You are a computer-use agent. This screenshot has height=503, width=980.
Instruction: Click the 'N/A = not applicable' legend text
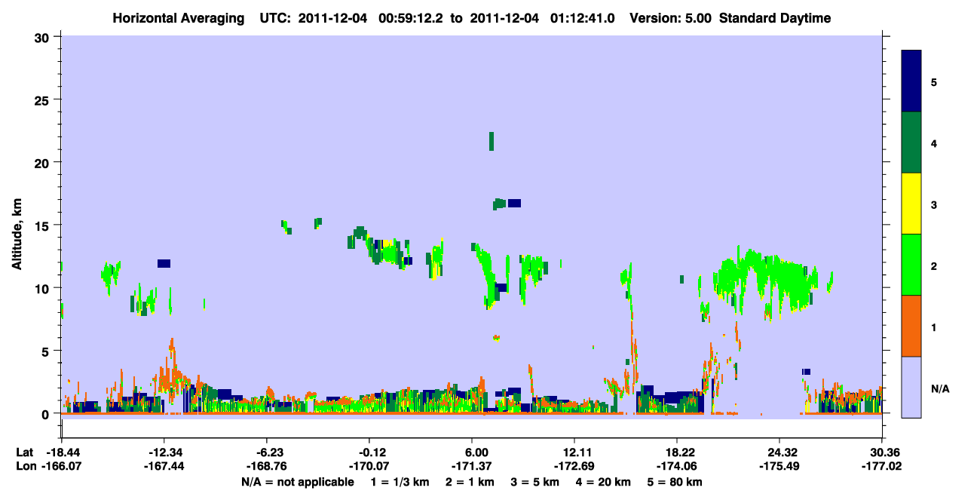(x=297, y=481)
